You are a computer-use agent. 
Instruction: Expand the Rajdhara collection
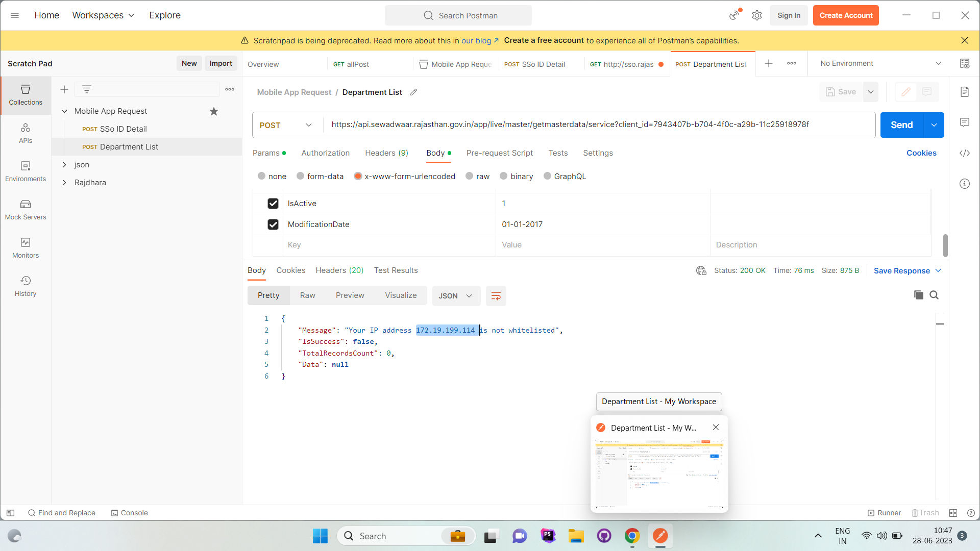tap(64, 183)
